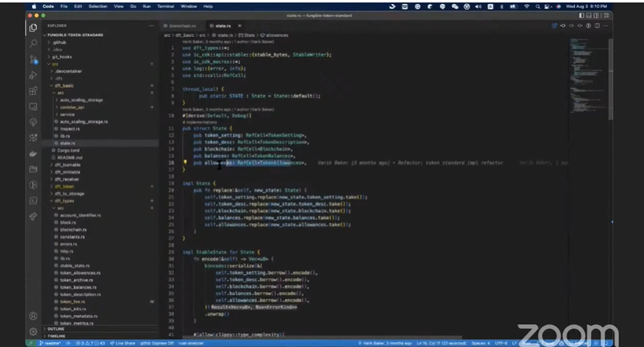Open the Run and Debug view
Viewport: 644px width, 347px height.
pyautogui.click(x=33, y=75)
